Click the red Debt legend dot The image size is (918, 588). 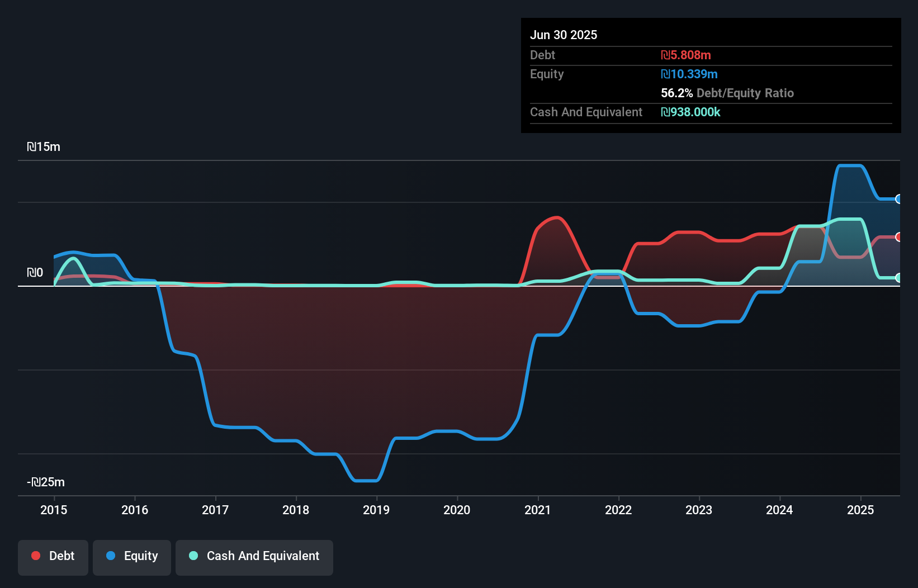36,556
